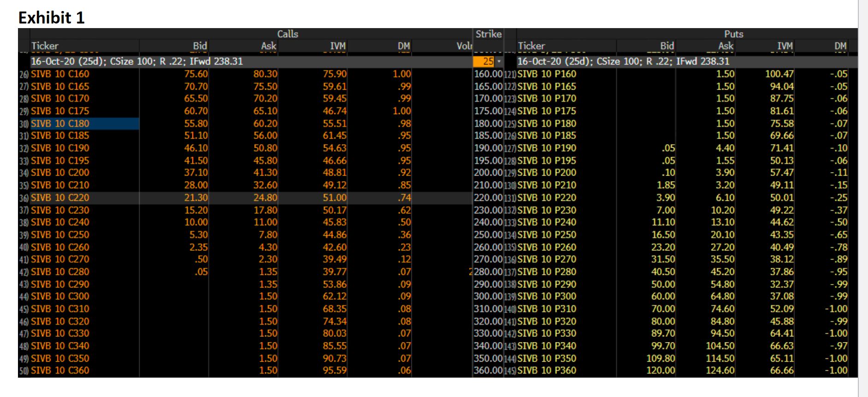Open the SIVB 10 C240 call ticker
Image resolution: width=868 pixels, height=397 pixels.
60,222
